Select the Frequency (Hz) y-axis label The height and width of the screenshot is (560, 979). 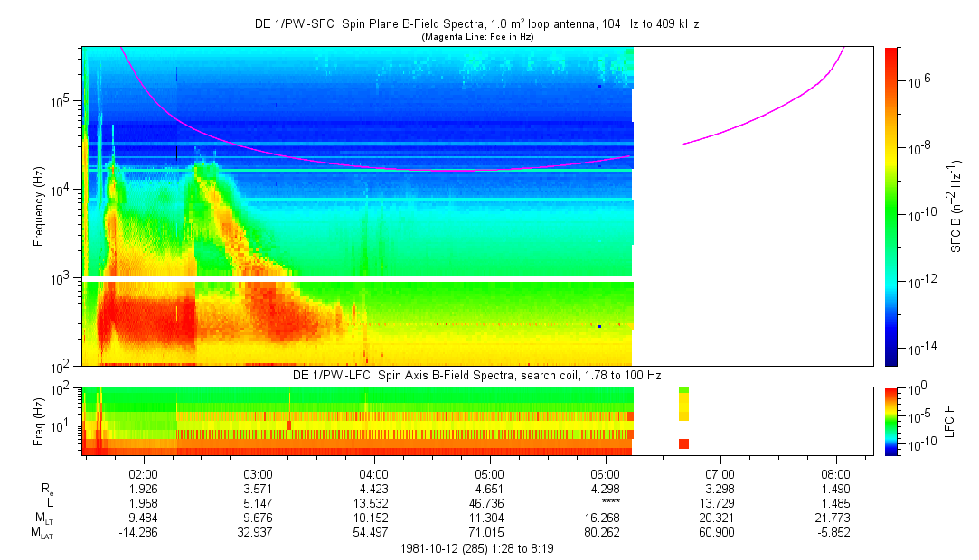point(39,206)
